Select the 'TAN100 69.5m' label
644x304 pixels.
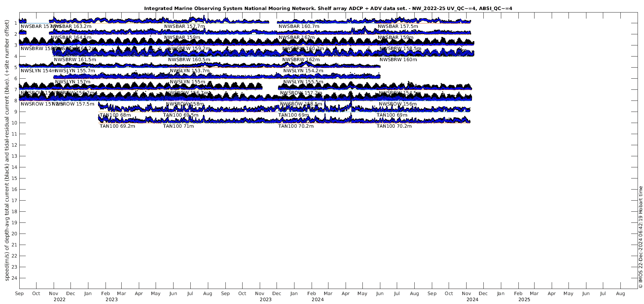[181, 115]
